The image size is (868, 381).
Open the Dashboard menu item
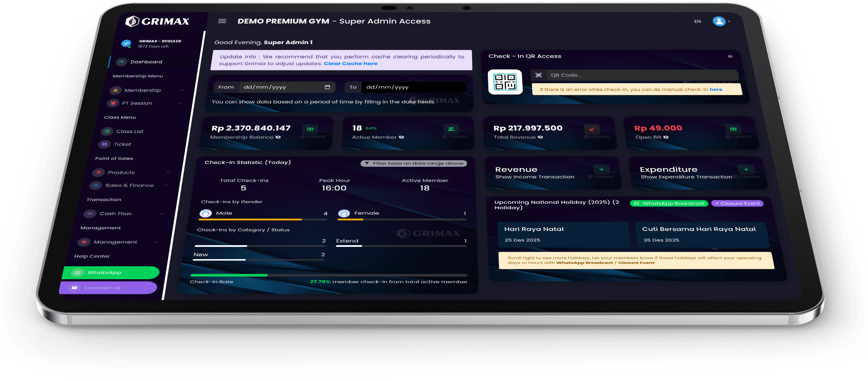click(x=146, y=62)
